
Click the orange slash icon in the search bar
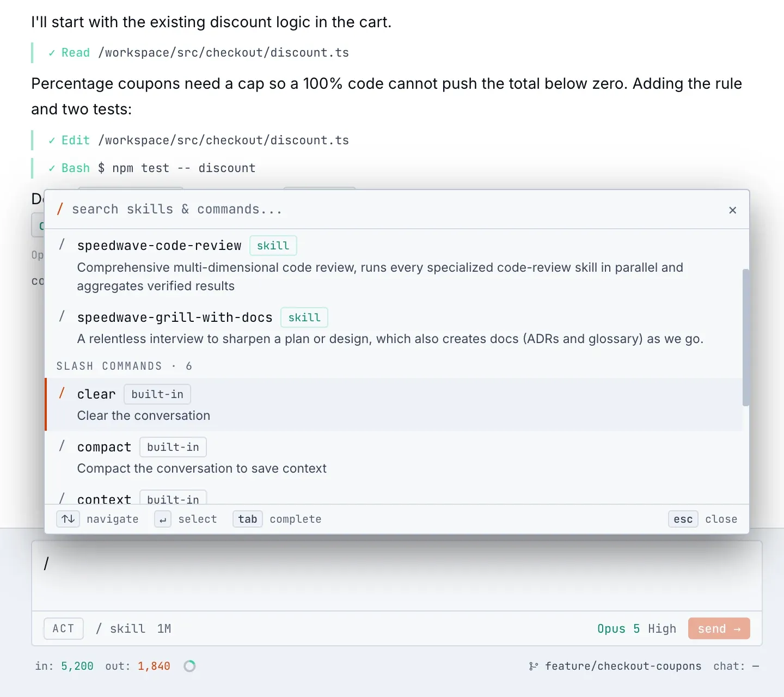(60, 209)
